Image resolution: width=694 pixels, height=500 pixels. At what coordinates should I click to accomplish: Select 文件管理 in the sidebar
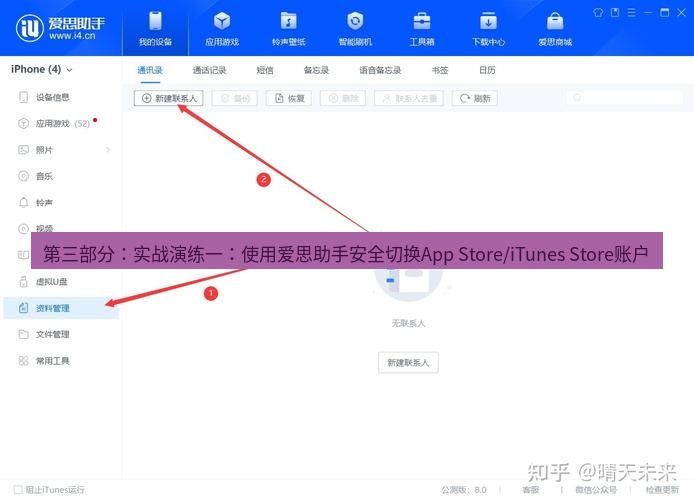point(61,335)
